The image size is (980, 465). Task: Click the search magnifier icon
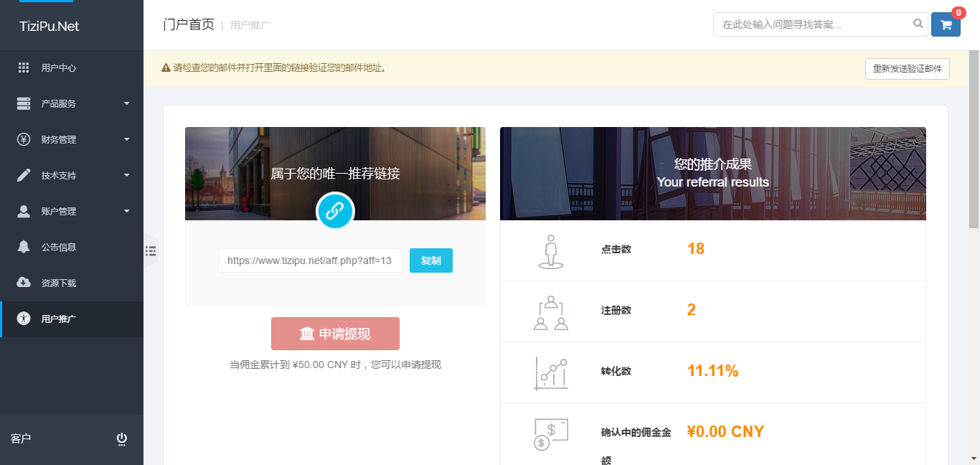(918, 24)
